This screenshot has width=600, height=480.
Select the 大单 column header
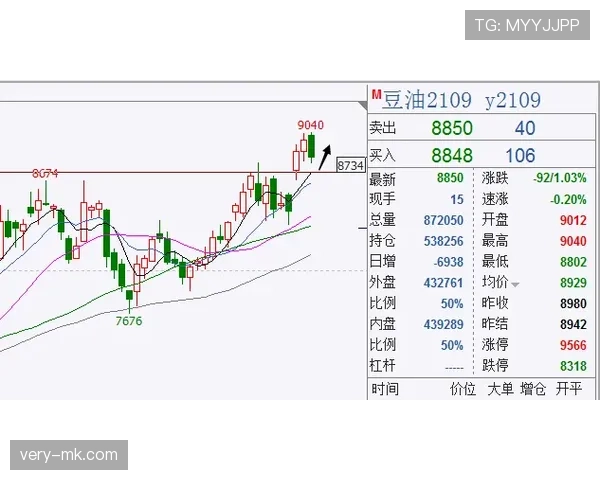[x=500, y=389]
